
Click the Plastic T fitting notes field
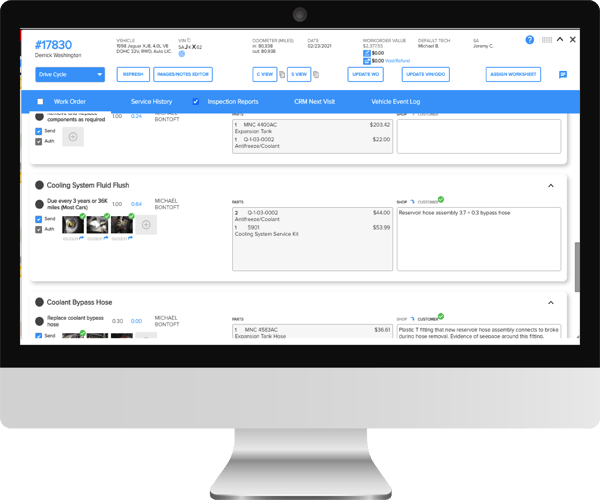tap(479, 332)
